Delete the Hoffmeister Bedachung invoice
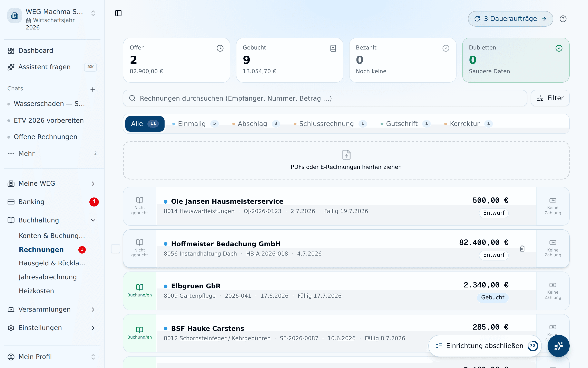The width and height of the screenshot is (588, 368). 522,248
